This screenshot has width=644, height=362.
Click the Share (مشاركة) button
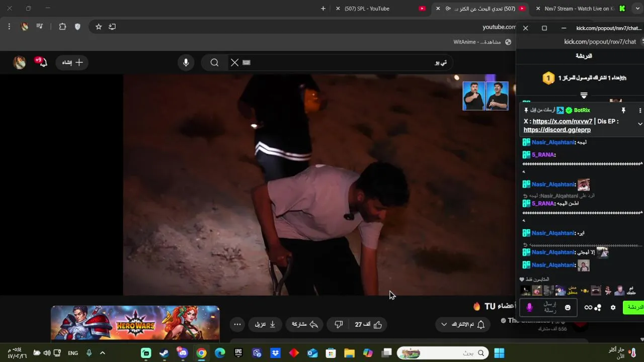(305, 324)
